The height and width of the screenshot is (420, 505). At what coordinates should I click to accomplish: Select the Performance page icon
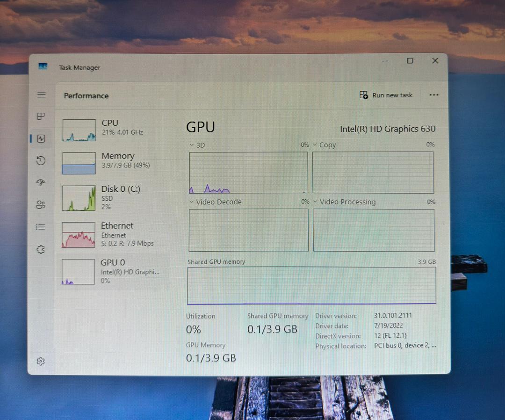(41, 138)
